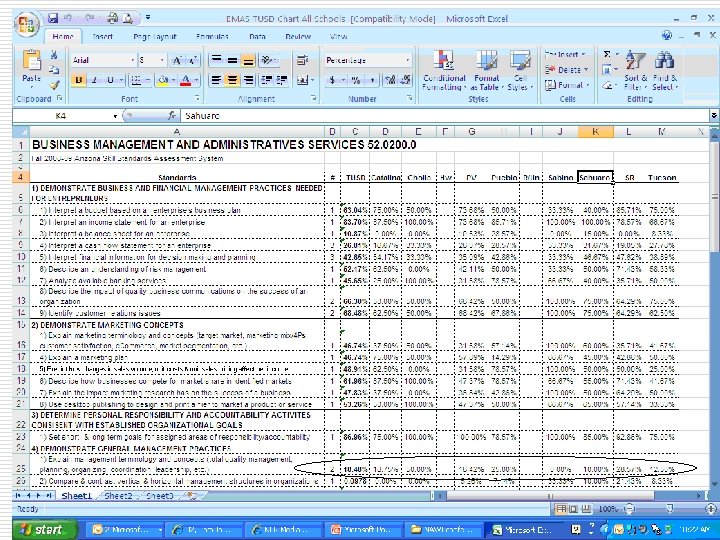Click the Windows Start button

pos(45,529)
